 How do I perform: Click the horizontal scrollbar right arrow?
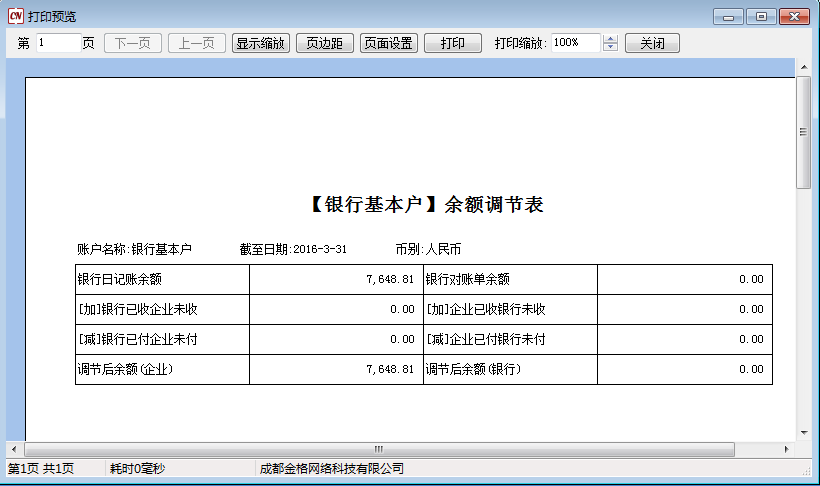click(787, 449)
